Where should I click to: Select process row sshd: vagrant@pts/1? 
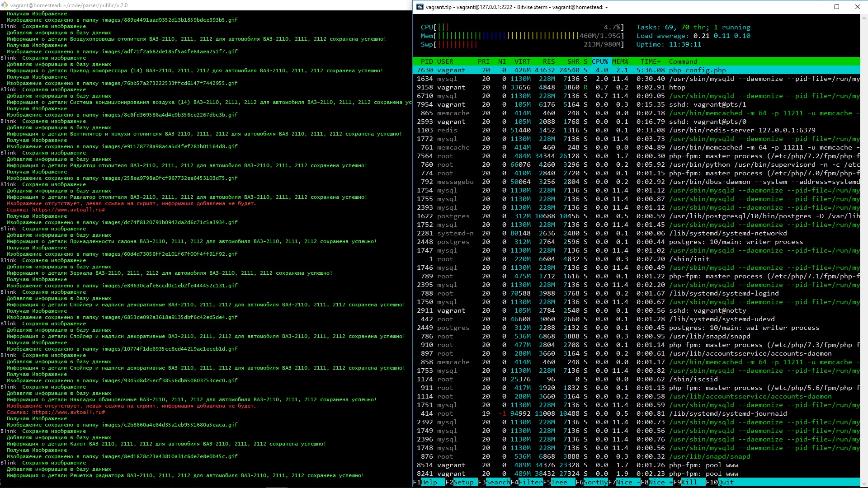tap(636, 104)
